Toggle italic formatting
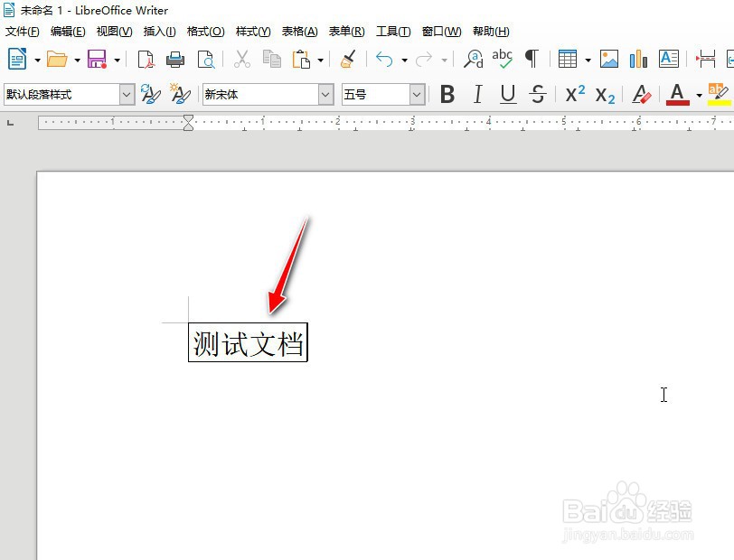The image size is (734, 560). coord(476,94)
